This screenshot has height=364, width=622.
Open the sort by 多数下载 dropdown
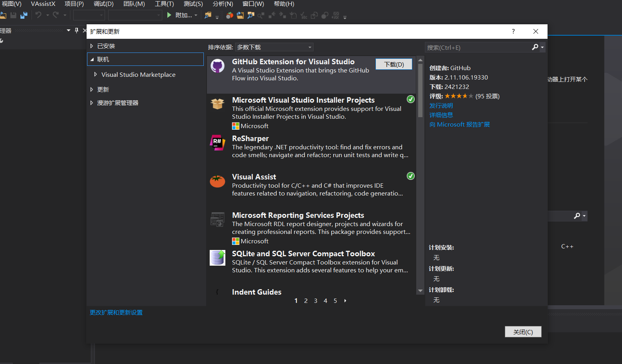(274, 47)
